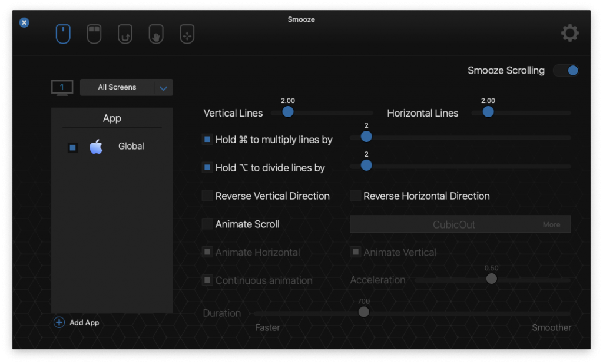Click the Smoother label under Duration
The height and width of the screenshot is (364, 603).
point(551,327)
